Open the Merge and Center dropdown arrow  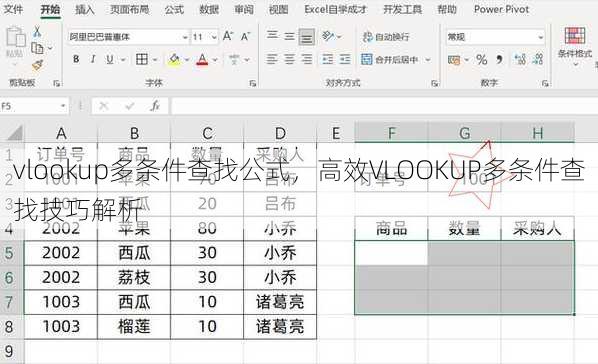pyautogui.click(x=428, y=60)
